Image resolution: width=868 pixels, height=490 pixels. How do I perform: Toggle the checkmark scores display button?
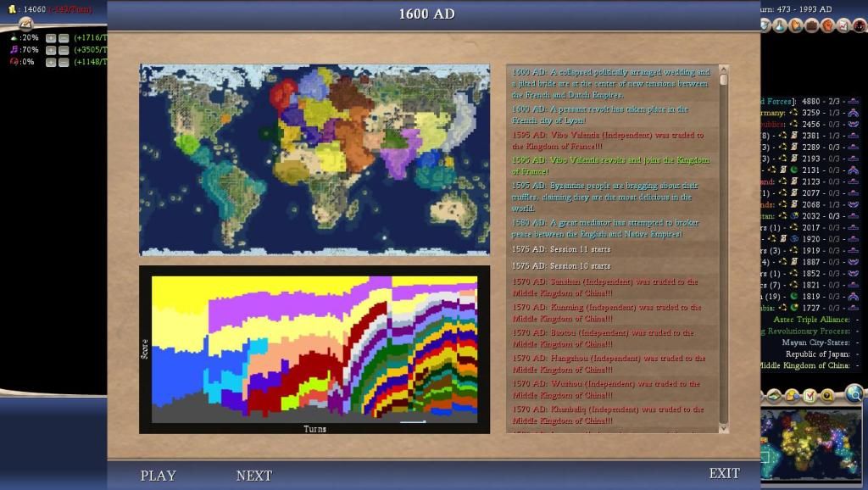click(810, 395)
